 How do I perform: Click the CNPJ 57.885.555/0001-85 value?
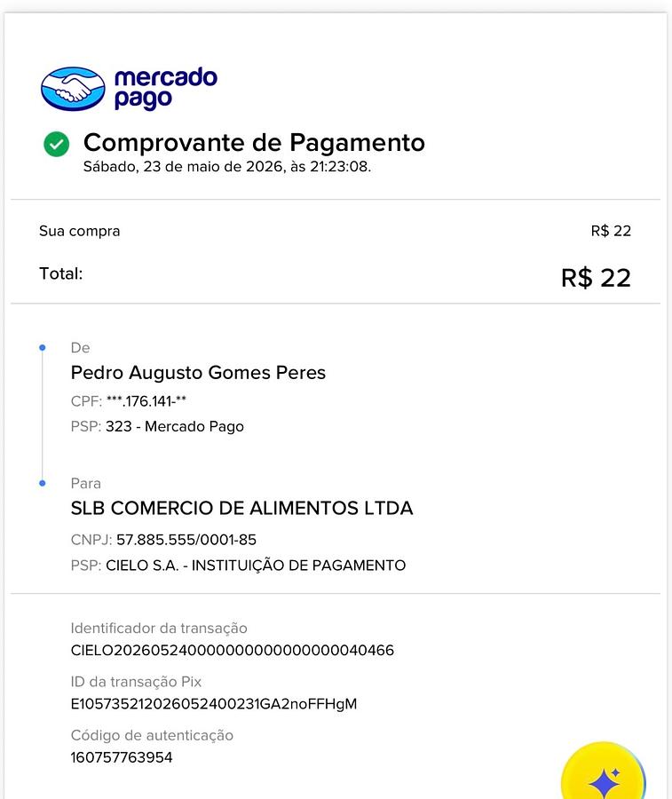[186, 540]
